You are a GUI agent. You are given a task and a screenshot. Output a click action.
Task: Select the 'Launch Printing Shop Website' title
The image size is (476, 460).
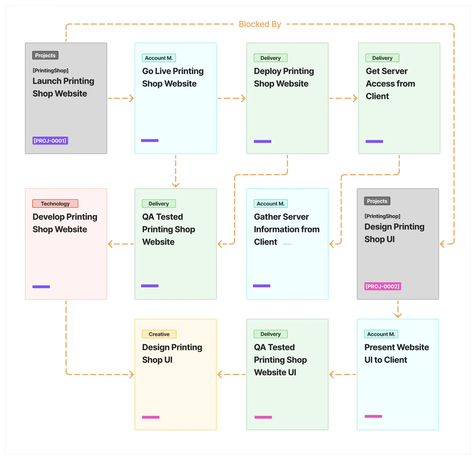63,87
